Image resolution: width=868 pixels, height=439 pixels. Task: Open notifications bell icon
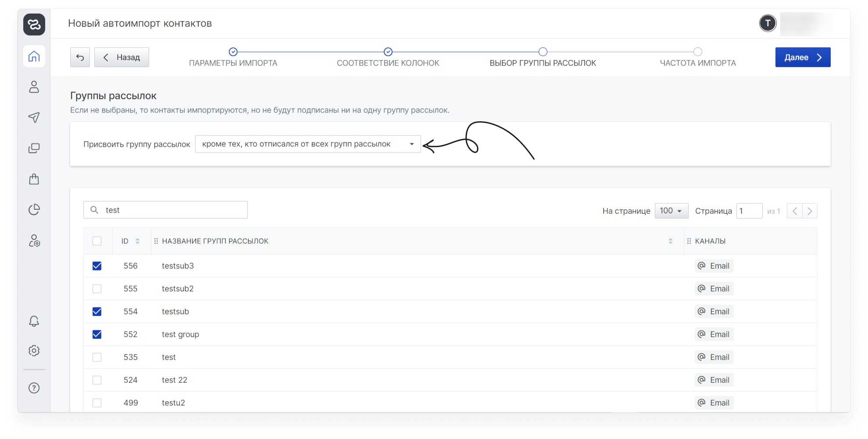coord(34,321)
